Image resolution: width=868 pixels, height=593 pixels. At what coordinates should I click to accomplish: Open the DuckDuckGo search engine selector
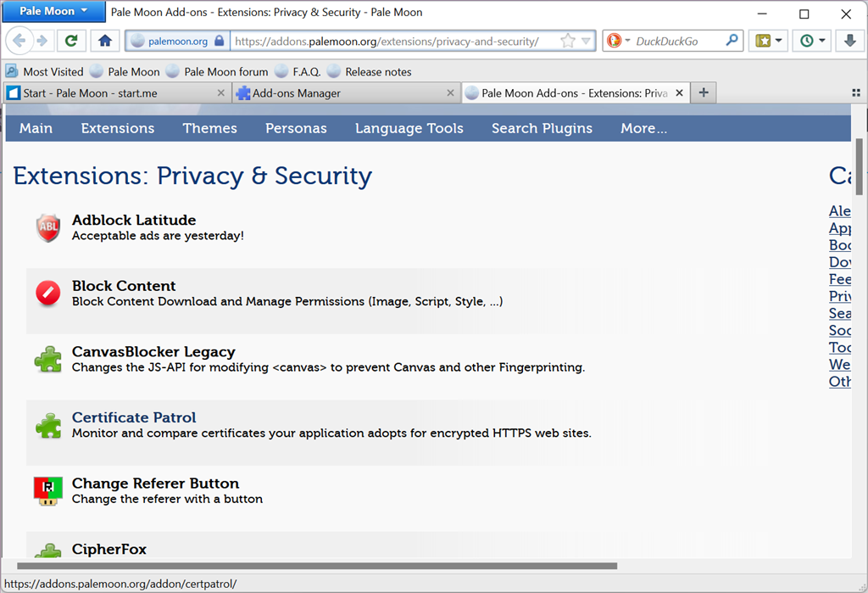[x=618, y=41]
